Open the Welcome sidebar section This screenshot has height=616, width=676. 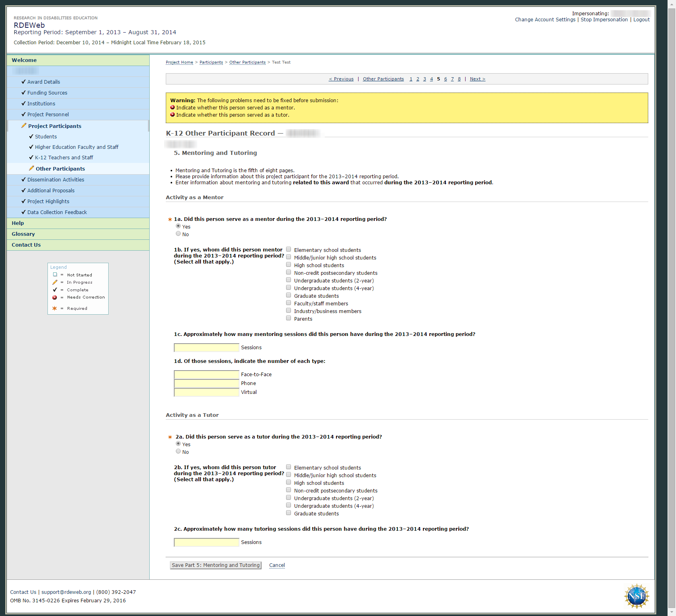point(24,60)
